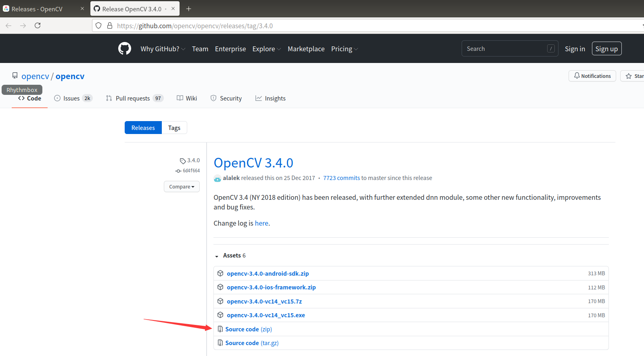
Task: Click the repository icon beside opencv
Action: pos(15,75)
